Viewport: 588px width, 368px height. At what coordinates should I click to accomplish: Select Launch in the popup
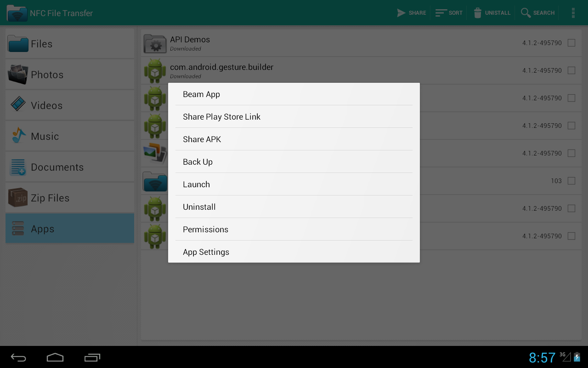tap(294, 184)
